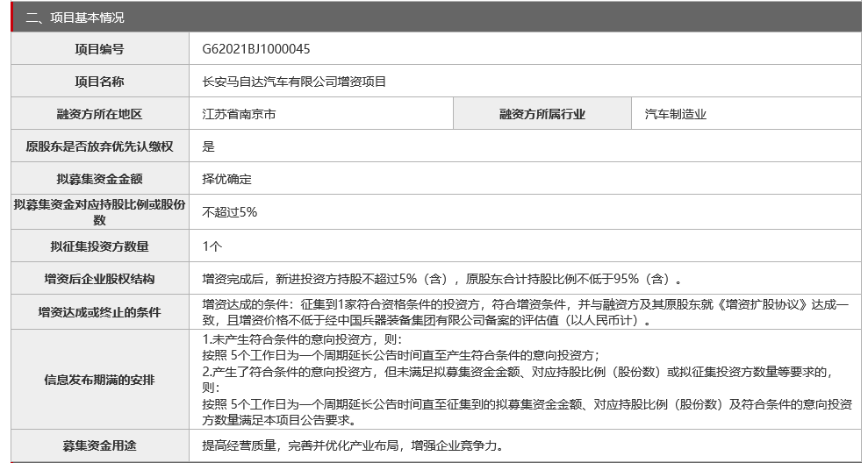Click the 拟征集投资方数量 label
The height and width of the screenshot is (463, 868).
pyautogui.click(x=100, y=246)
